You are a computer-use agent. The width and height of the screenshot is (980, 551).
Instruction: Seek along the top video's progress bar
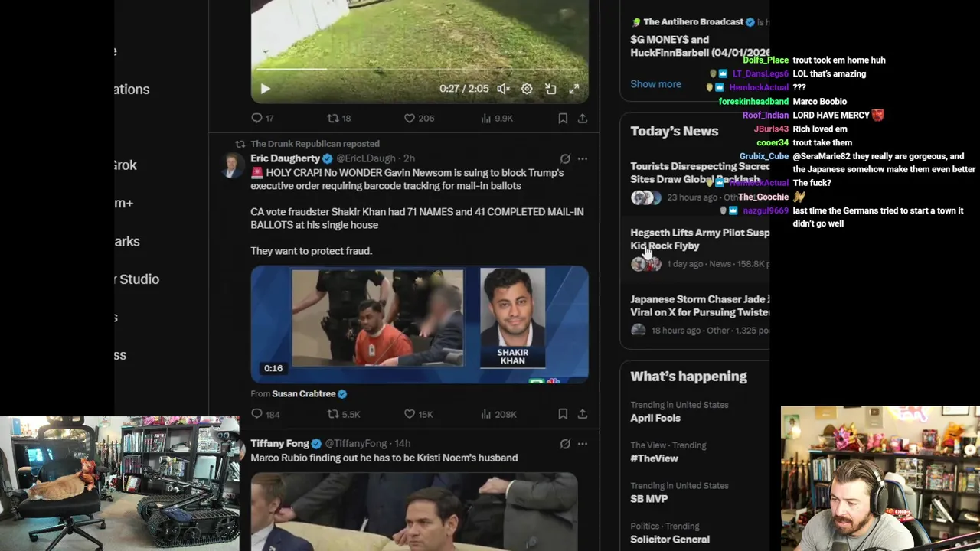(x=420, y=70)
